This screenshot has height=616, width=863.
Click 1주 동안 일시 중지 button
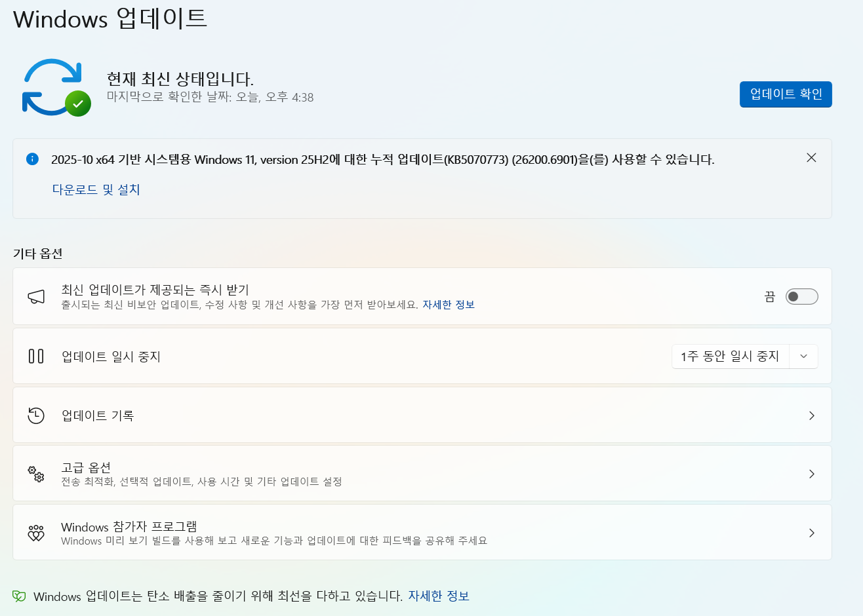pos(731,356)
